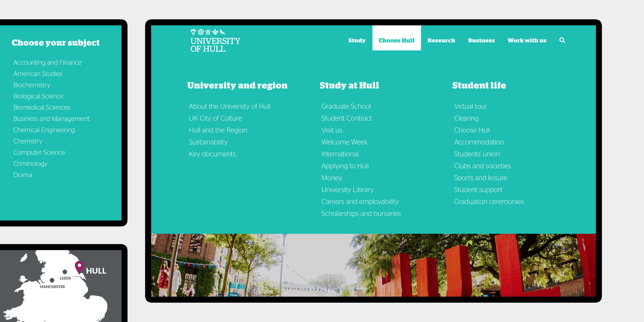Viewport: 644px width, 322px height.
Task: Select American Studies subject
Action: pyautogui.click(x=38, y=74)
